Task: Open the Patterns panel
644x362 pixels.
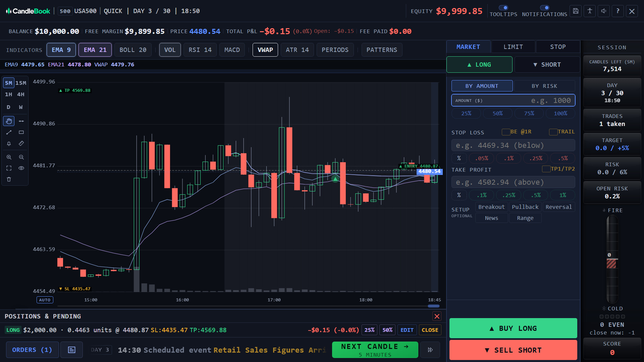Action: click(x=382, y=50)
